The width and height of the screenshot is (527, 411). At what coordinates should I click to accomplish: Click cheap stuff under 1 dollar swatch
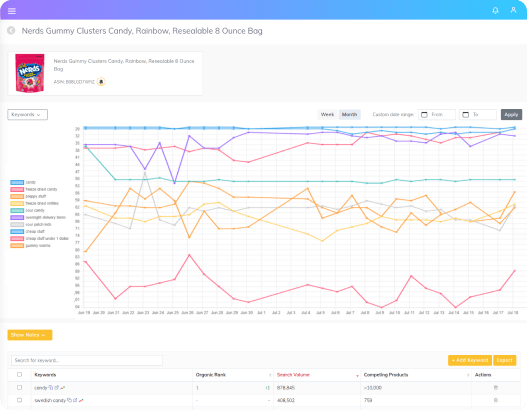[x=17, y=239]
